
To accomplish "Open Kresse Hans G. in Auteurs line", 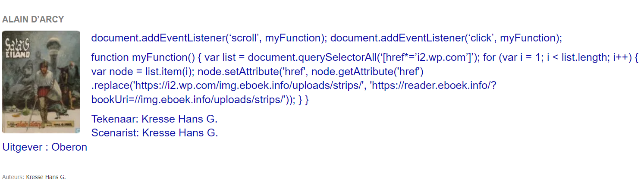I will [x=46, y=177].
